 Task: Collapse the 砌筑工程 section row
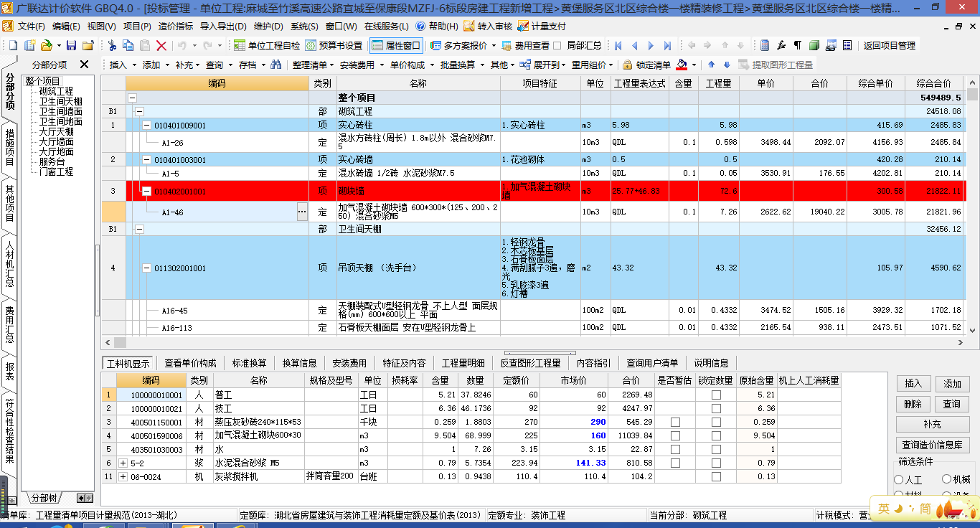[x=139, y=112]
